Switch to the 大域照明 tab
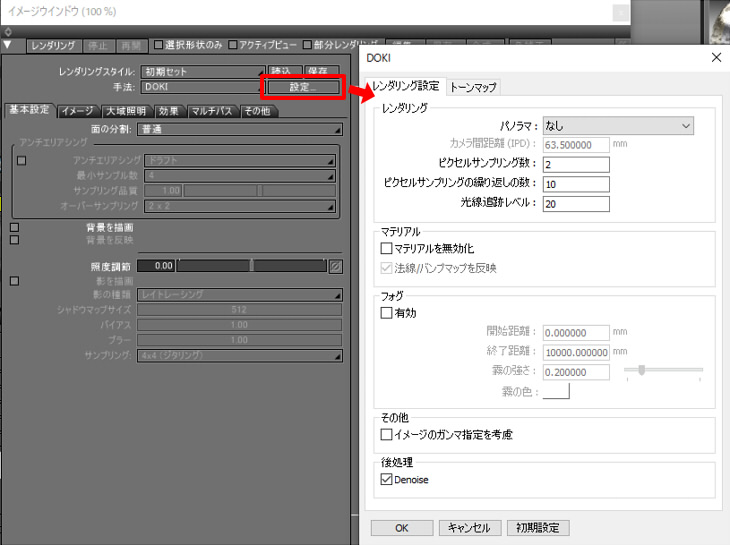Image resolution: width=730 pixels, height=545 pixels. (x=126, y=111)
